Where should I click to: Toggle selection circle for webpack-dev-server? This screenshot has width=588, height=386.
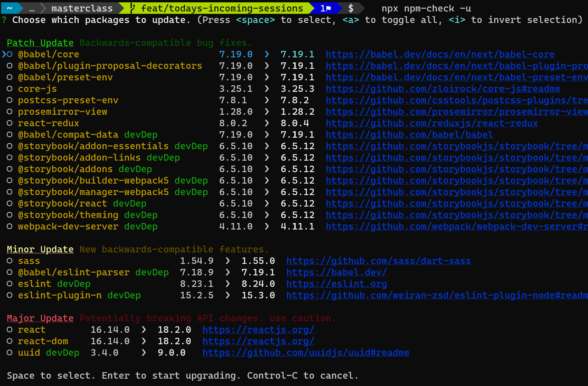10,227
